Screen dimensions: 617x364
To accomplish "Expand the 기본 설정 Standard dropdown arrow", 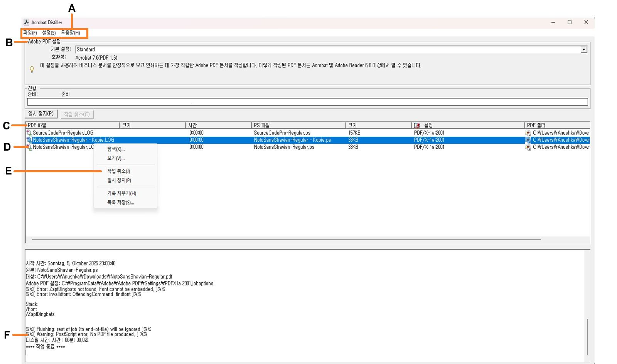I will (584, 50).
